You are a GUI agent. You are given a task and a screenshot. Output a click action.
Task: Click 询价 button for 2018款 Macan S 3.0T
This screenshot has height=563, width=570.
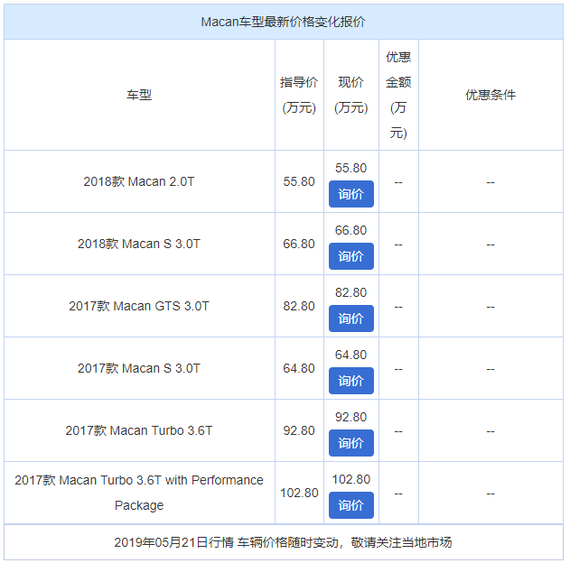(351, 256)
